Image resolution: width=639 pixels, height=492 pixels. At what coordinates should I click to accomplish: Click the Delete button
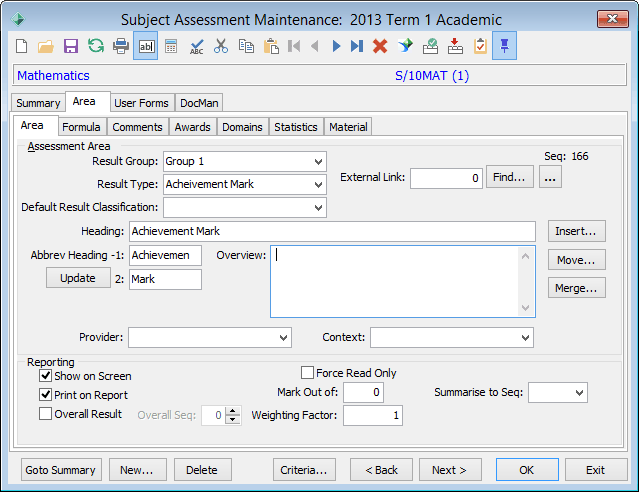click(202, 470)
